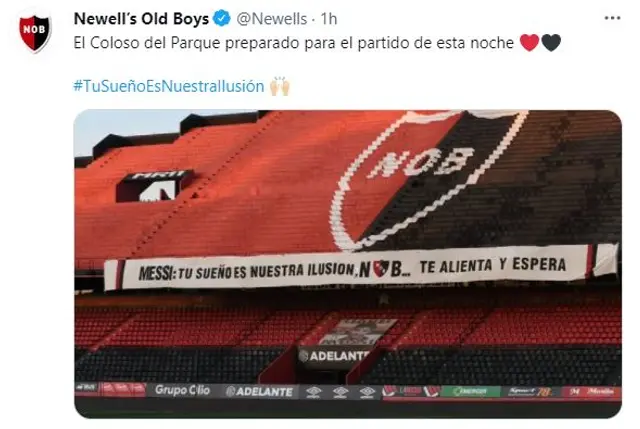640x429 pixels.
Task: Open the Newell's Old Boys profile avatar
Action: (35, 33)
